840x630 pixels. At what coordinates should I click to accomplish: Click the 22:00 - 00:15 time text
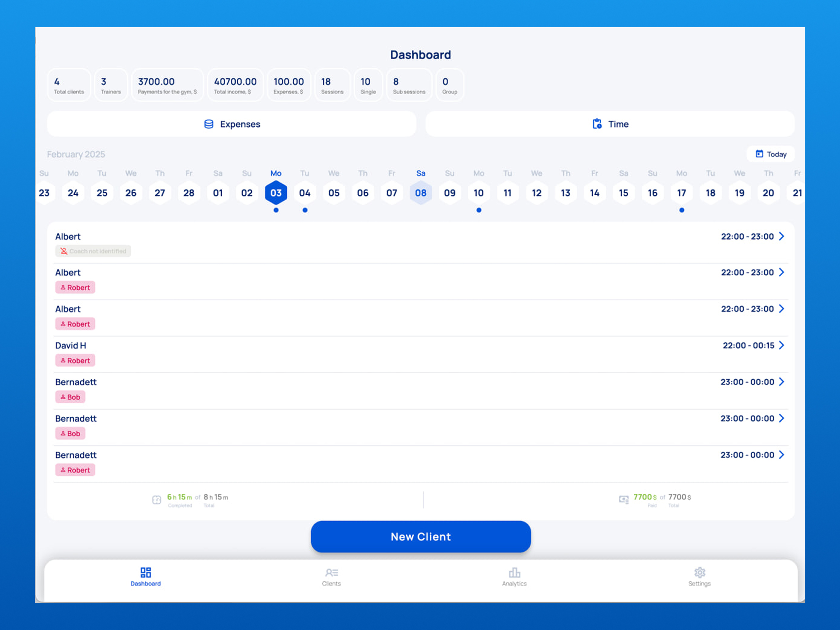tap(748, 346)
